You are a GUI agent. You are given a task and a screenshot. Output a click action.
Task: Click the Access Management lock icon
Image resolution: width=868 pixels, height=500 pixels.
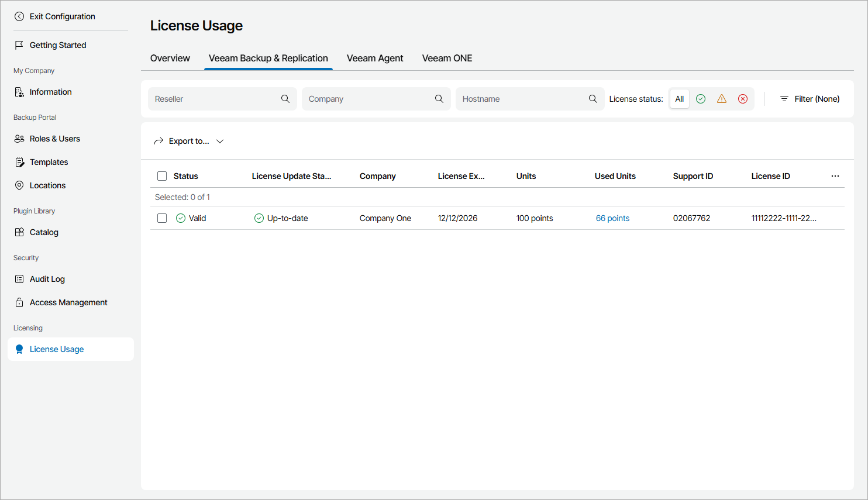point(19,302)
